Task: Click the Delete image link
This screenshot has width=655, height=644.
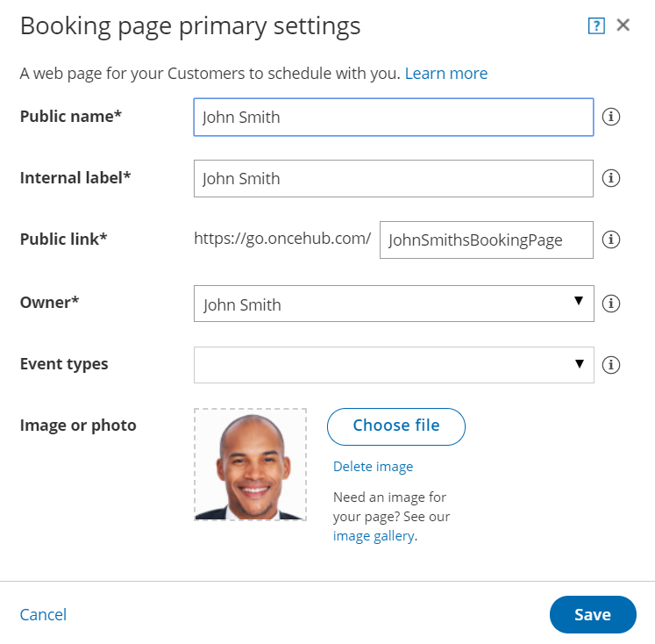Action: 373,467
